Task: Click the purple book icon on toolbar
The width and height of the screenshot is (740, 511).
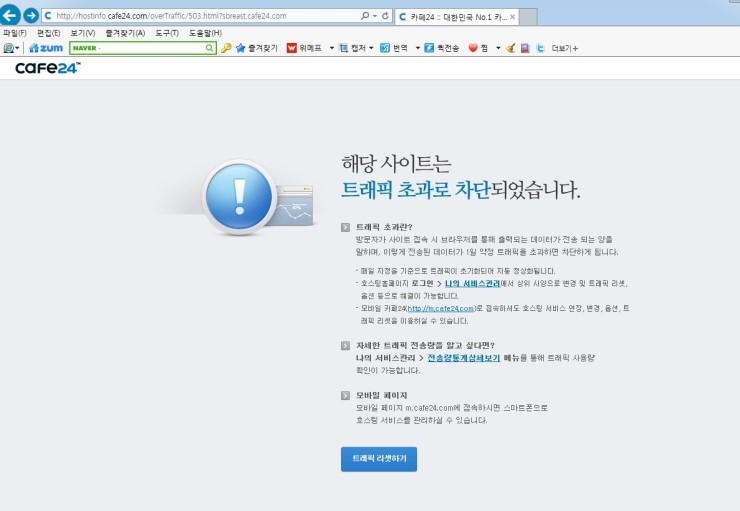Action: point(525,48)
